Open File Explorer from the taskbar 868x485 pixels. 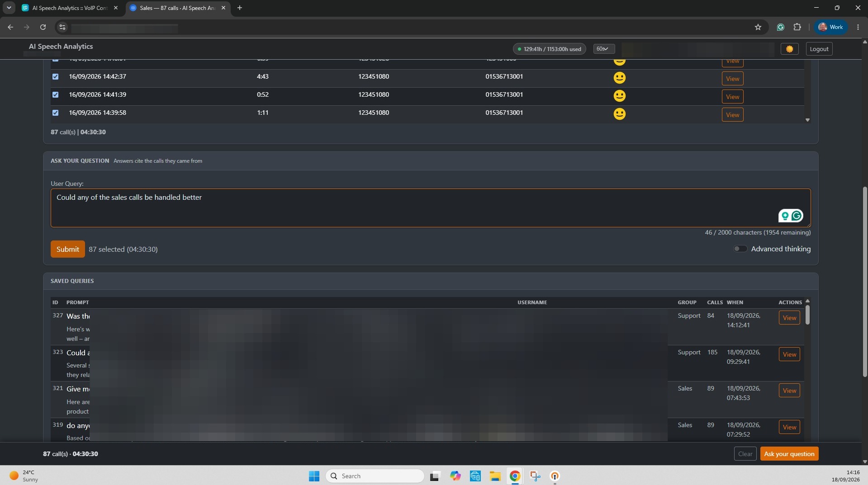tap(495, 476)
